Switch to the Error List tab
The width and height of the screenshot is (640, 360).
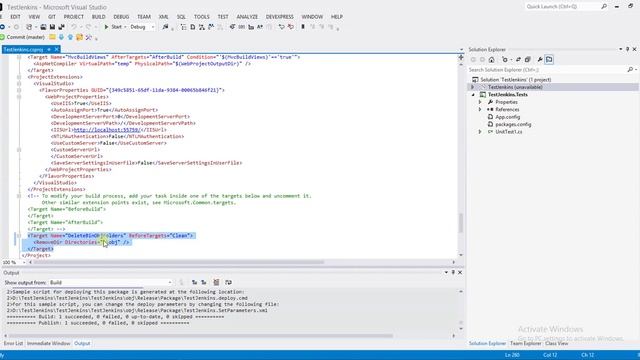(x=13, y=344)
